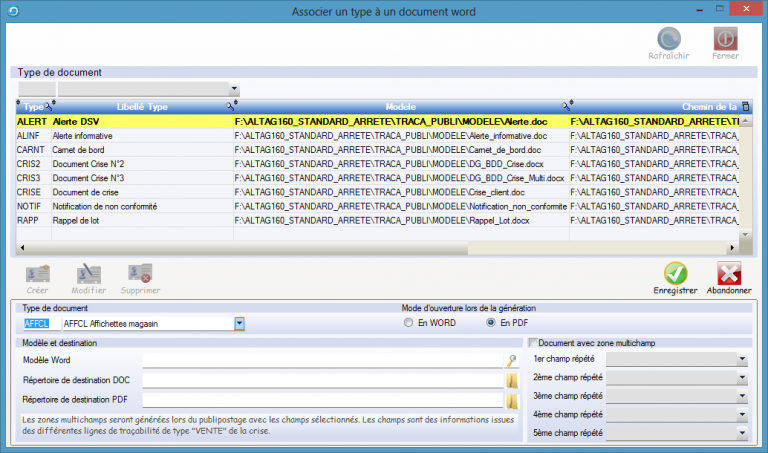
Task: Sort by the Libellé Type column header
Action: (x=142, y=106)
